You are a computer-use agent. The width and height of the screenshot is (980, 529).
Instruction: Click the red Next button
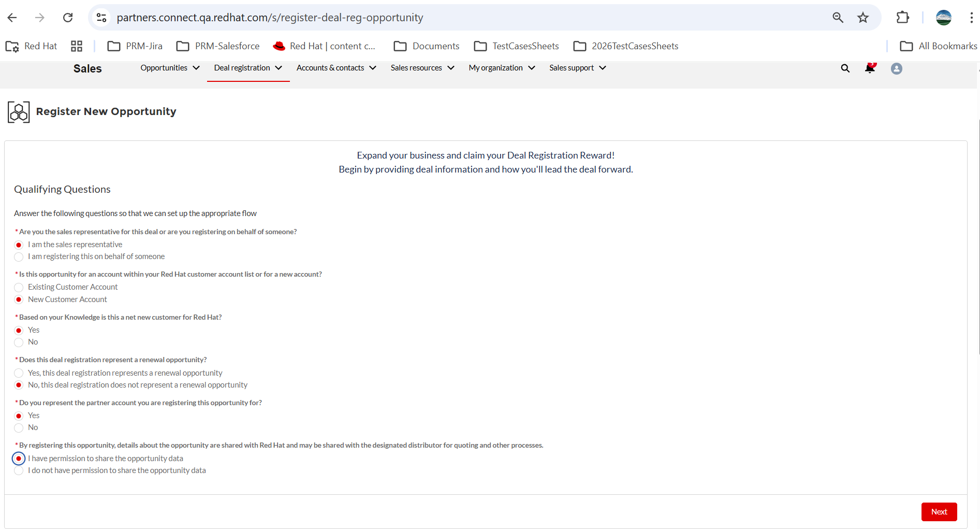(x=939, y=512)
